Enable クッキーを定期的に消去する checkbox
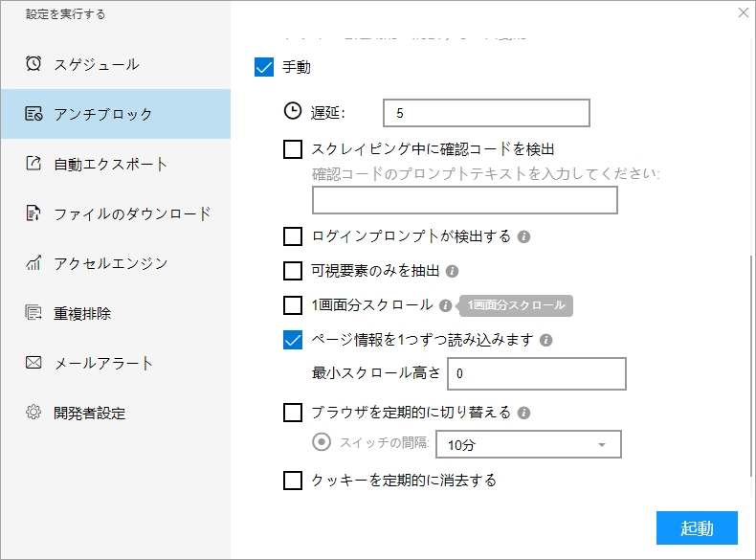Image resolution: width=756 pixels, height=560 pixels. pyautogui.click(x=294, y=481)
